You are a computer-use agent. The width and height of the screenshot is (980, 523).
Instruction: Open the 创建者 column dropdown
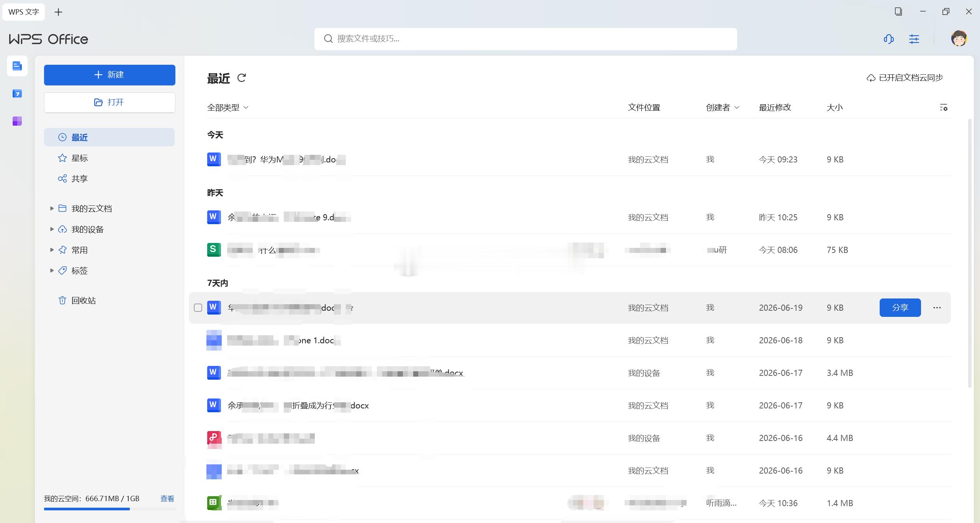[722, 108]
